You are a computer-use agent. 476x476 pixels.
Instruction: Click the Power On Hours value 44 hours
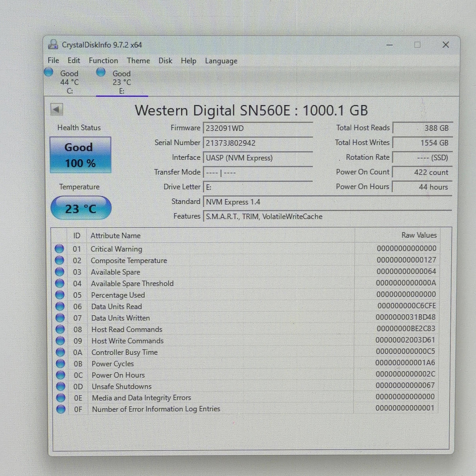[422, 187]
